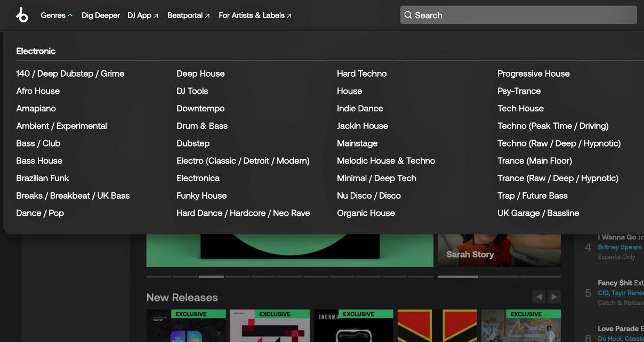Select the UK Garage / Bassline genre
This screenshot has width=644, height=342.
click(x=538, y=213)
